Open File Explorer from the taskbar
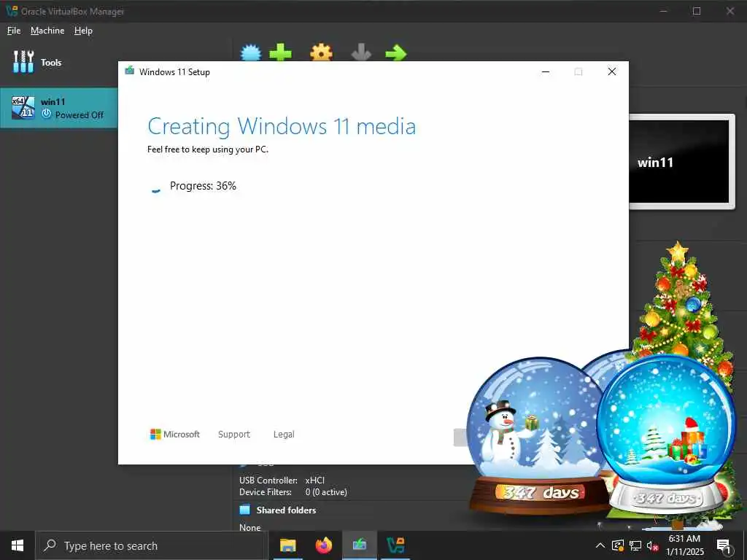Viewport: 747px width, 560px height. click(287, 545)
